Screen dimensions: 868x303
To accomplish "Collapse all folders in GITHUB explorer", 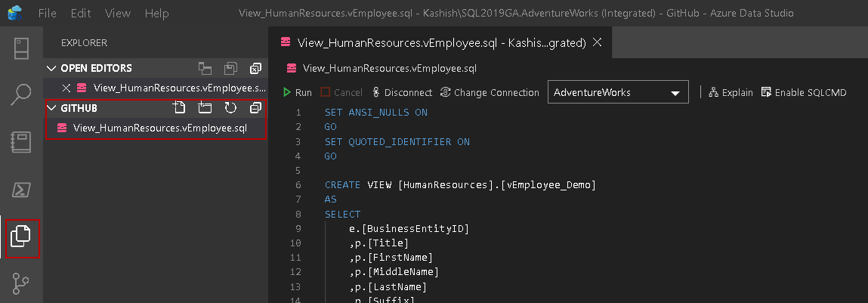I will click(x=255, y=107).
